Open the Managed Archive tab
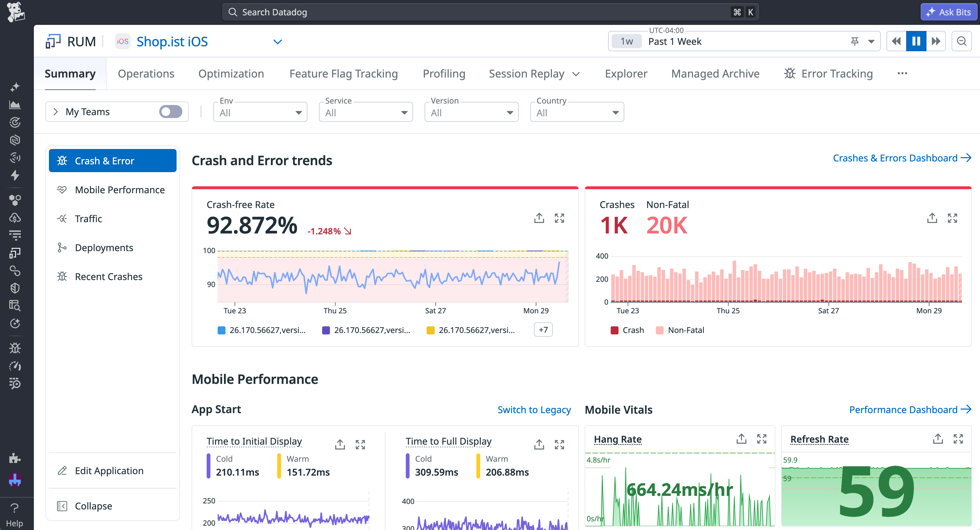The width and height of the screenshot is (980, 530). pos(715,74)
